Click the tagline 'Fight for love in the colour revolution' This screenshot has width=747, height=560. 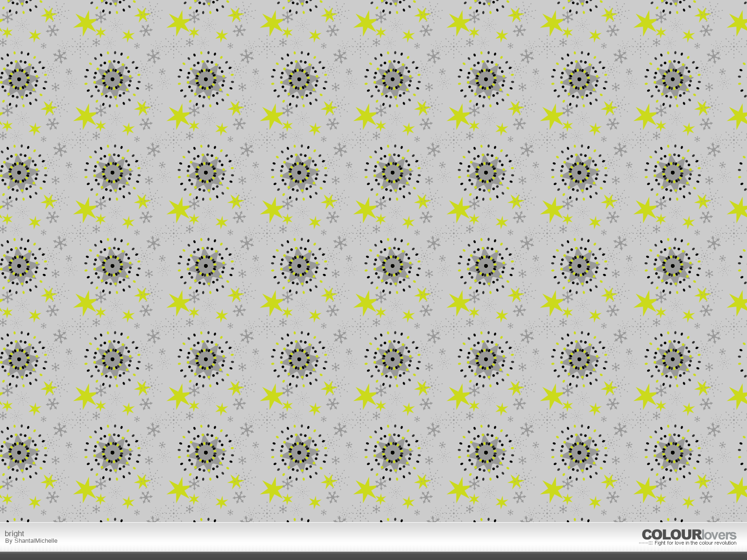pyautogui.click(x=695, y=543)
